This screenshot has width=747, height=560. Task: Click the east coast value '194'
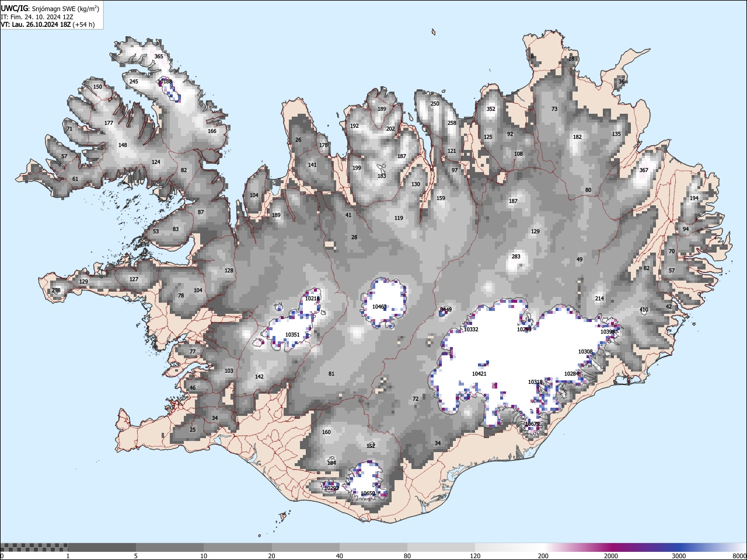[694, 198]
